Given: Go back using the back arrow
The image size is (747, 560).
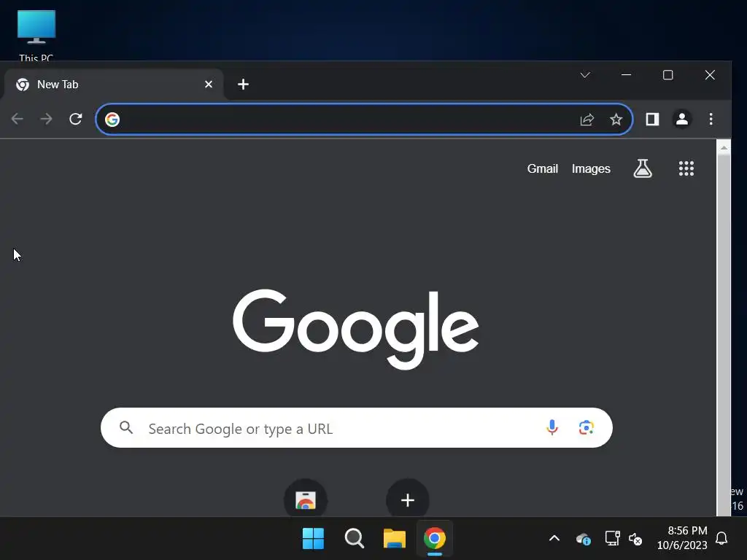Looking at the screenshot, I should (18, 119).
